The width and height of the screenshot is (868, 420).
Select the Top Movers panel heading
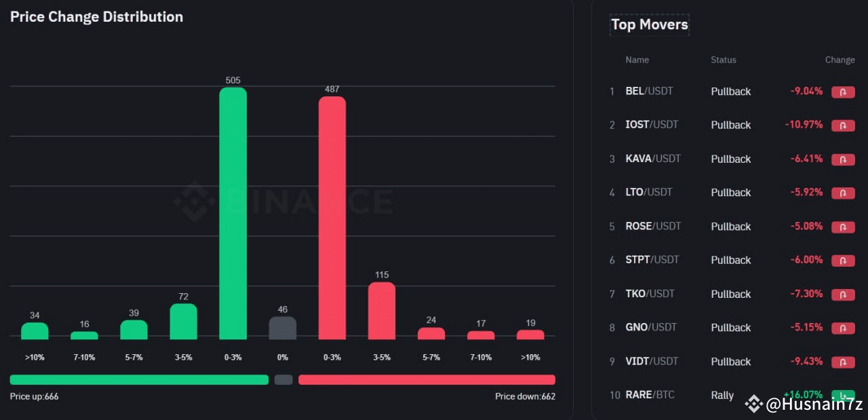point(649,24)
